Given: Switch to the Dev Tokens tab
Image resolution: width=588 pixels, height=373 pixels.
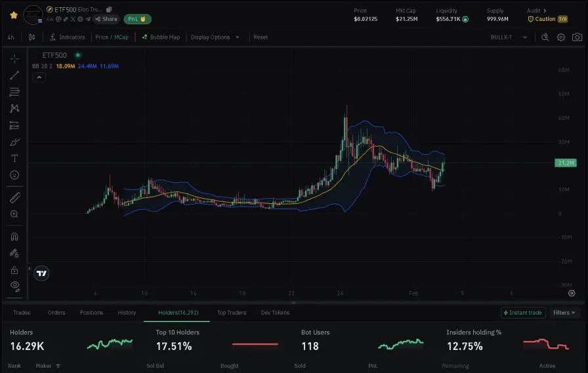Looking at the screenshot, I should click(275, 312).
